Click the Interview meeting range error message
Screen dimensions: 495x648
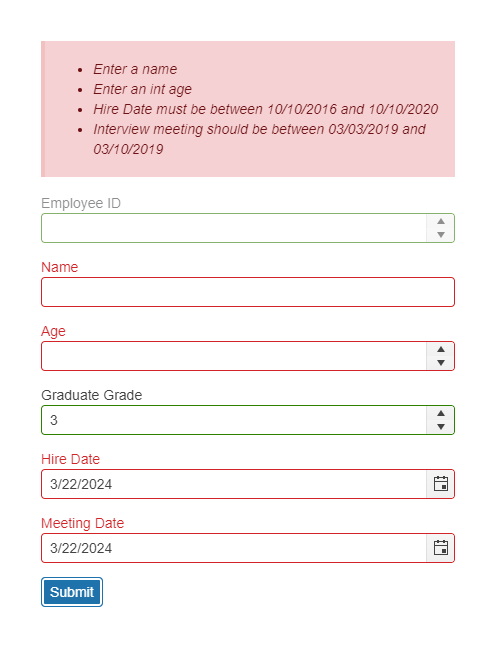pyautogui.click(x=259, y=139)
